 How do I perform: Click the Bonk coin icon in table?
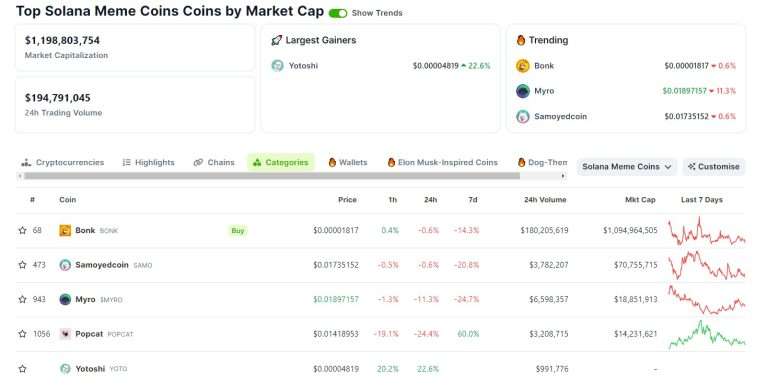[65, 230]
